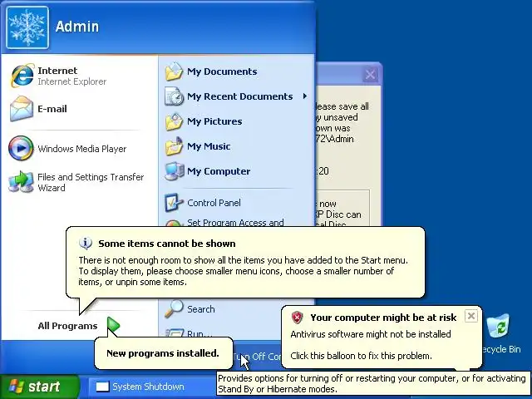Open the My Documents folder icon
532x399 pixels.
point(174,71)
